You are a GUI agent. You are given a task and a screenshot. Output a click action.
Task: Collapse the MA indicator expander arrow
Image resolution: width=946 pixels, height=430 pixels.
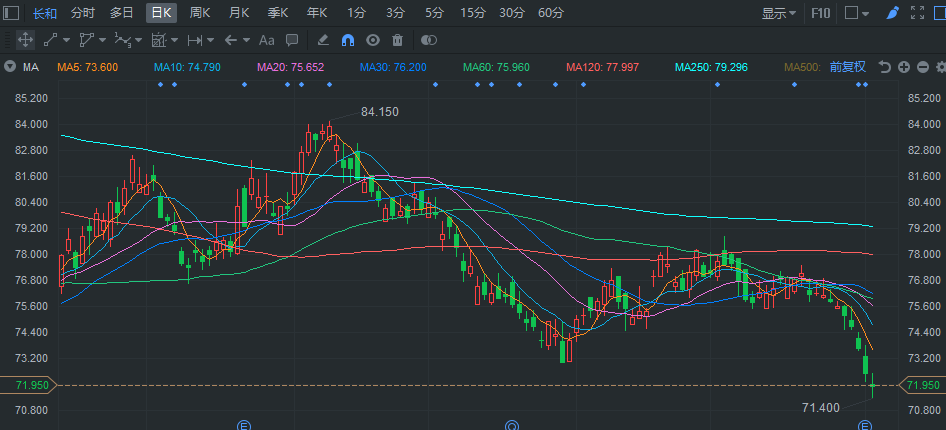click(x=10, y=67)
